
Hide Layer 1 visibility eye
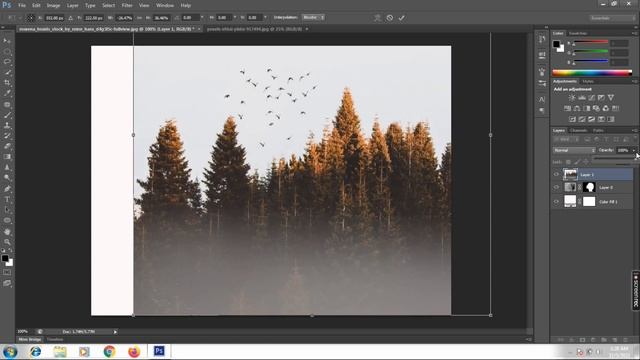pyautogui.click(x=556, y=175)
